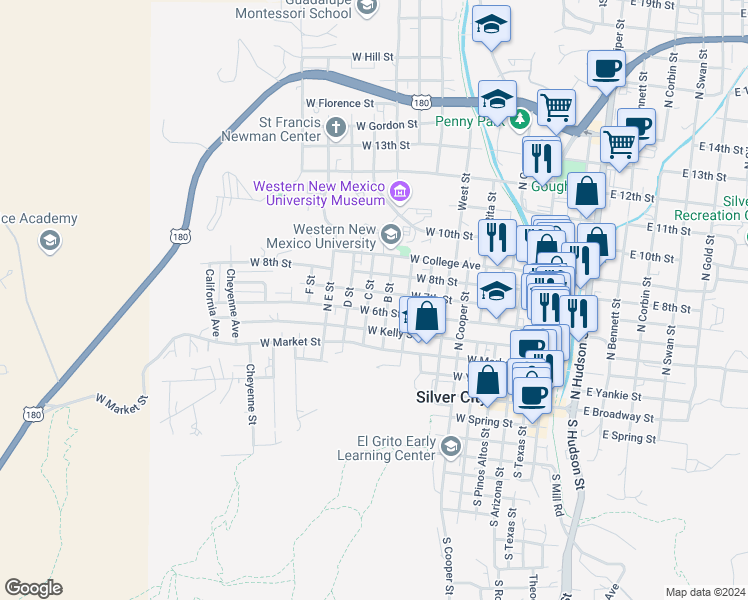
Task: Click the coffee cup marker below E 19th St
Action: [x=606, y=69]
